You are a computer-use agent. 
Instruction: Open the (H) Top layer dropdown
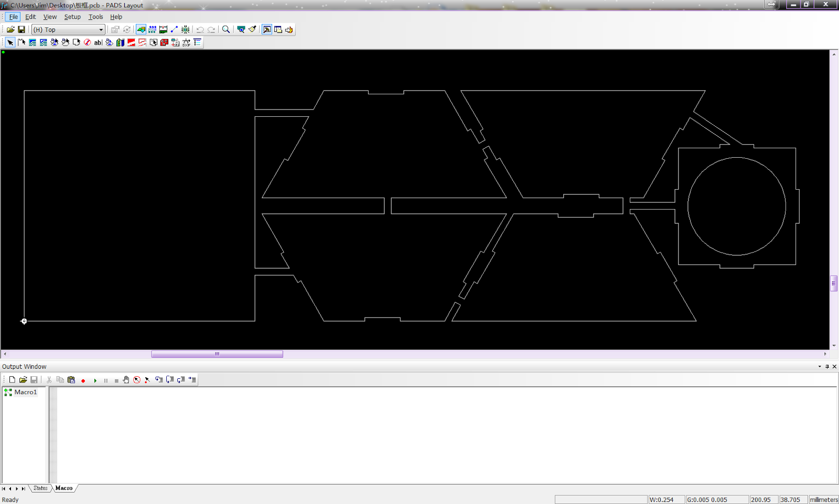click(68, 30)
